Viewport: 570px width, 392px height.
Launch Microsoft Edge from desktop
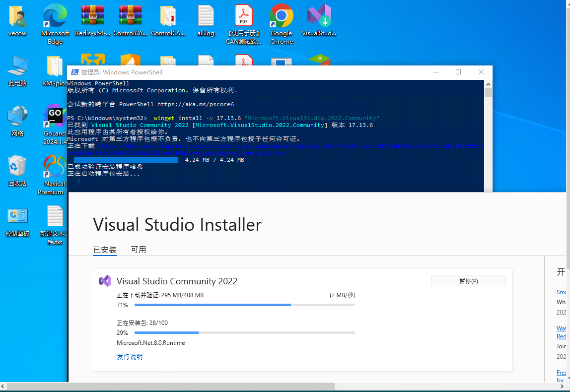[x=55, y=24]
